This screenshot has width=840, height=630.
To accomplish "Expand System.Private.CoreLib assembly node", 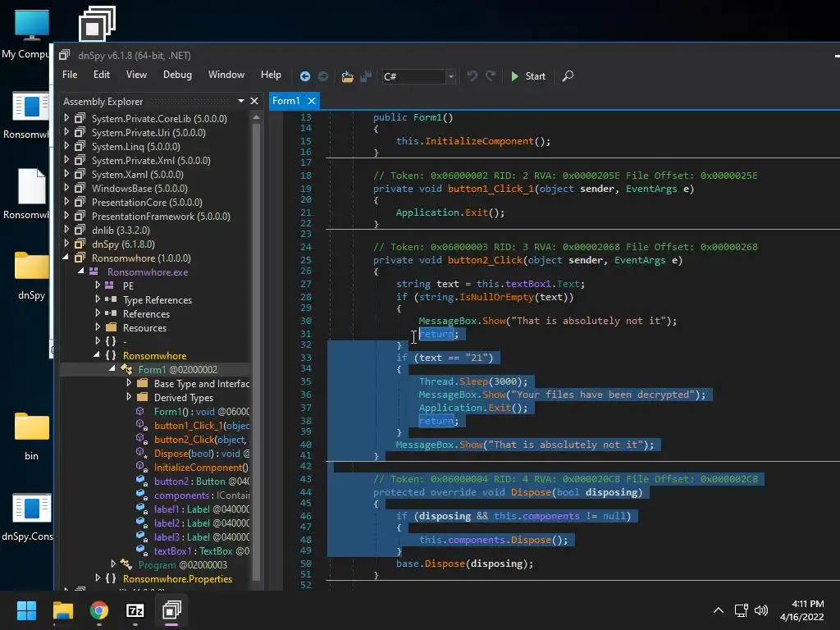I will click(x=66, y=118).
